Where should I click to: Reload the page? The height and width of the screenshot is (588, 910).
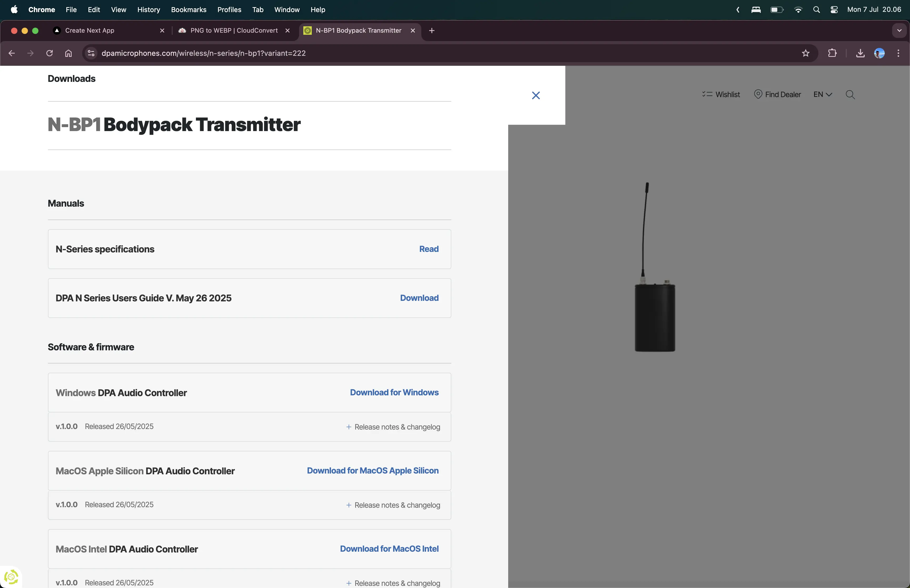[49, 53]
